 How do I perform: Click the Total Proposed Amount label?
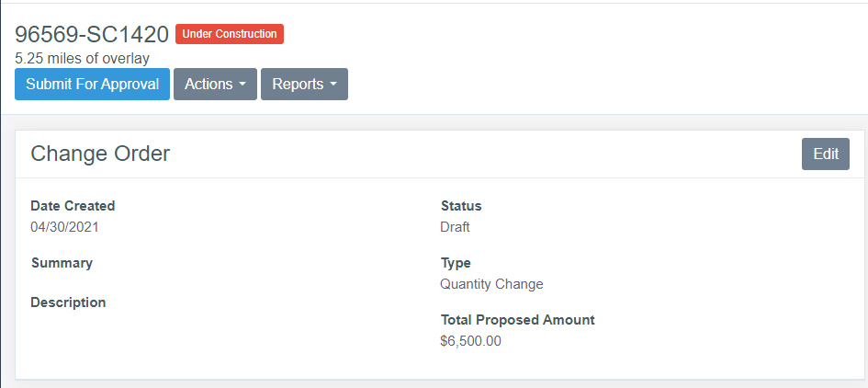(x=517, y=320)
